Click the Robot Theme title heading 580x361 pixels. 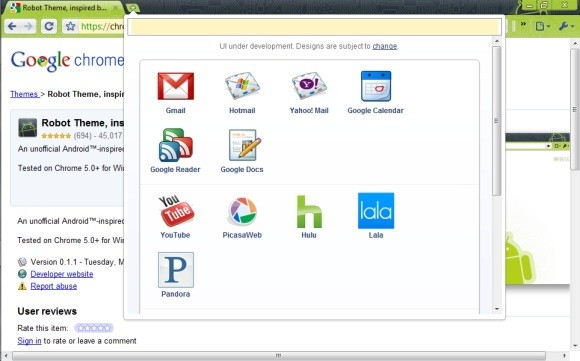82,123
